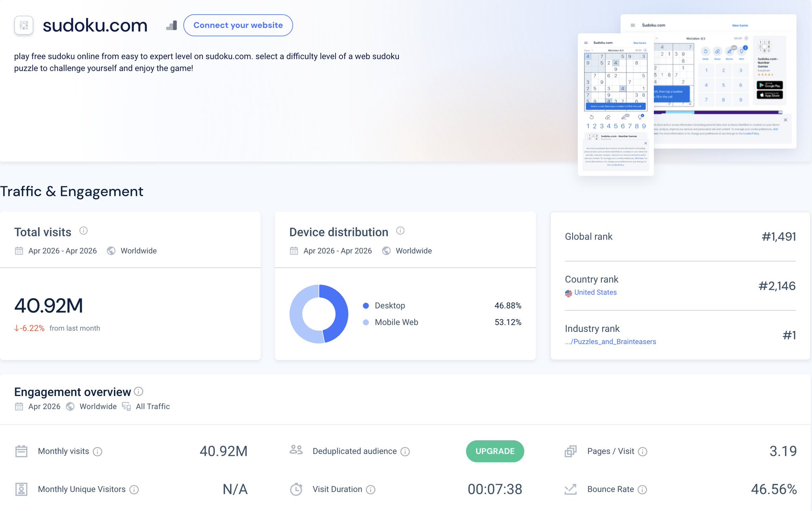Open the Puzzles_and_Brainteasers industry link

611,341
